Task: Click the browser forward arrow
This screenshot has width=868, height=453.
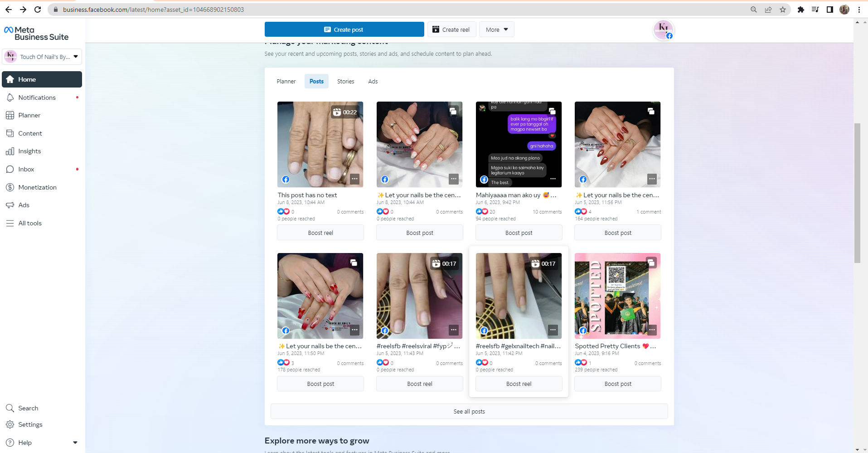Action: tap(23, 10)
